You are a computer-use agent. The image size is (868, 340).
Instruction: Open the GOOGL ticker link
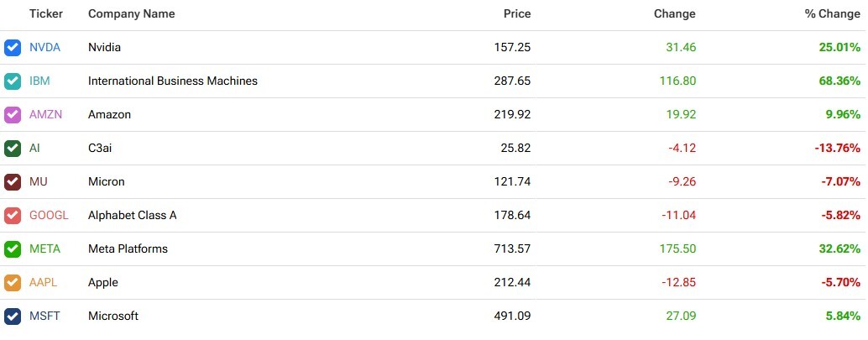[x=49, y=216]
